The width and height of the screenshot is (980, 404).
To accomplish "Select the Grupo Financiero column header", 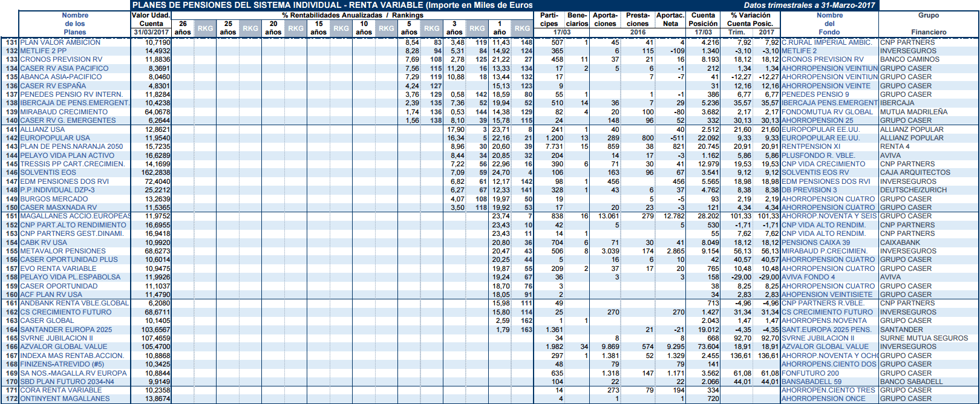I will 929,24.
